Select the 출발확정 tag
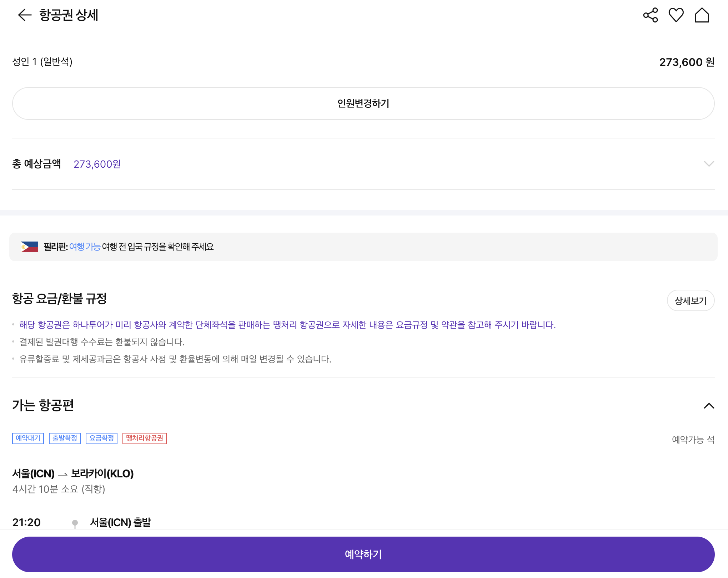This screenshot has width=728, height=578. [65, 438]
